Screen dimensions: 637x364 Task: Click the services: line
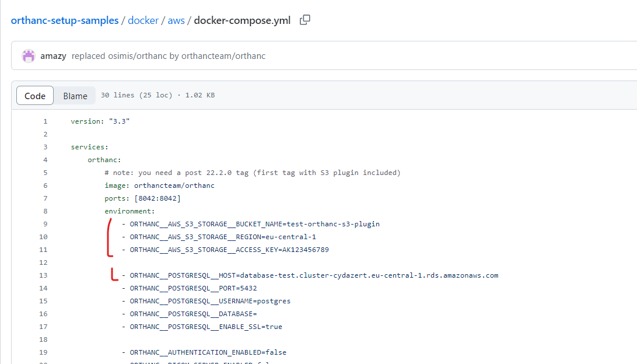(89, 146)
